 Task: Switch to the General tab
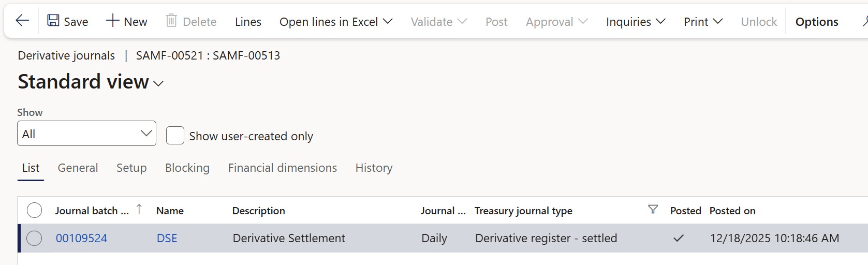pyautogui.click(x=78, y=168)
